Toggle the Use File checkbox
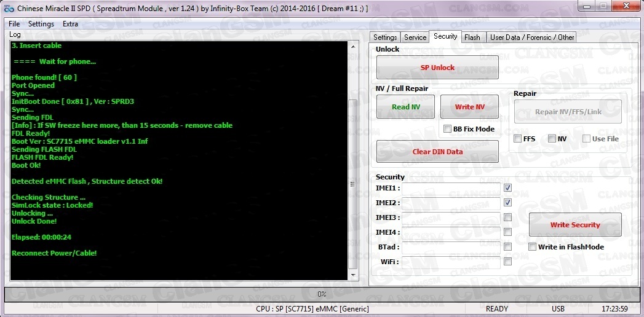 586,139
